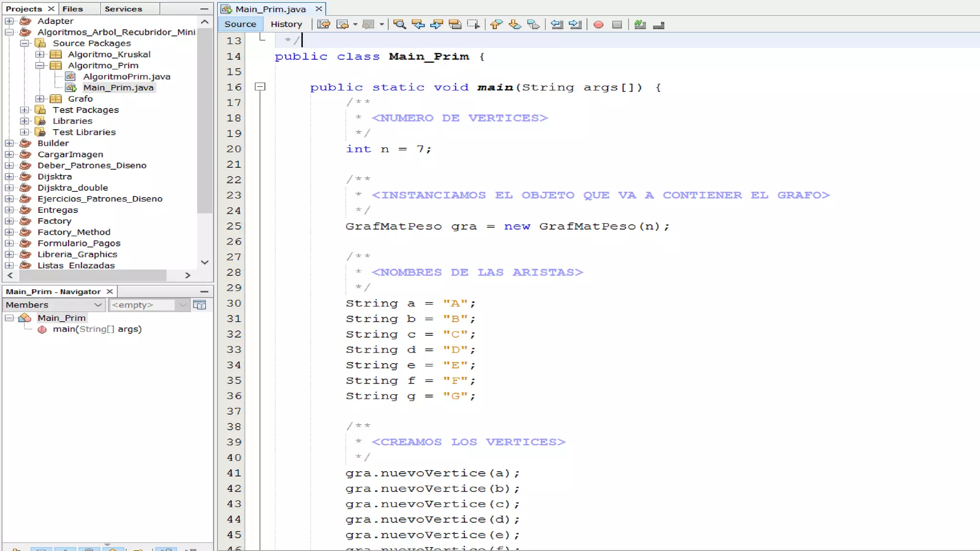The height and width of the screenshot is (551, 980).
Task: Click Find Next Occurrence toolbar icon
Action: pyautogui.click(x=436, y=24)
